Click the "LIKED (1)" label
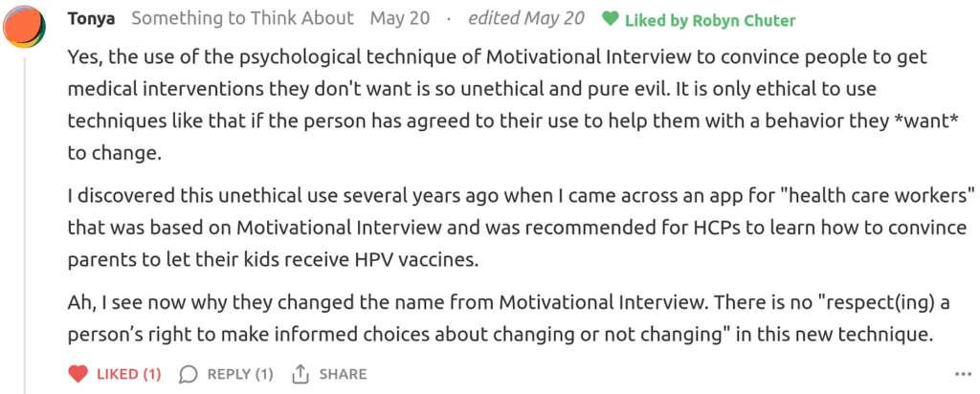Screen dimensions: 980x394 128,374
